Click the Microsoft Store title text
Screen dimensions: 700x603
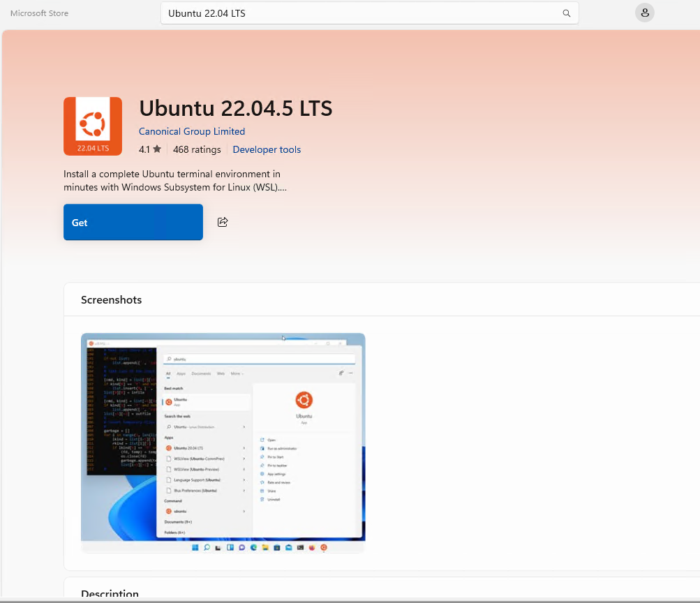[x=39, y=13]
